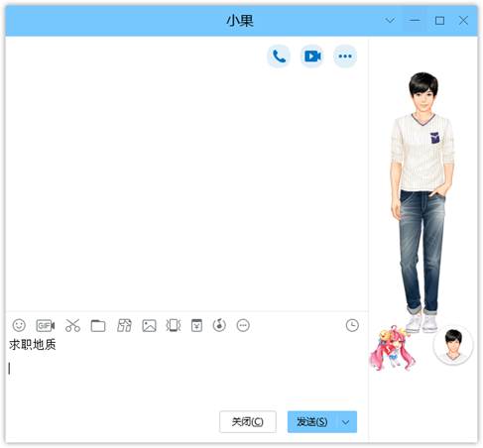
Task: Click the round avatar thumbnail
Action: click(x=453, y=345)
